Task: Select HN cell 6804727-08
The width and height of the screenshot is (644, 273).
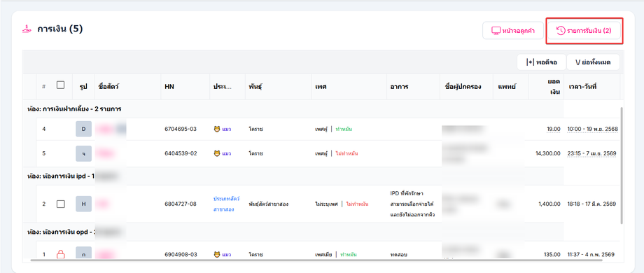Action: [x=181, y=204]
